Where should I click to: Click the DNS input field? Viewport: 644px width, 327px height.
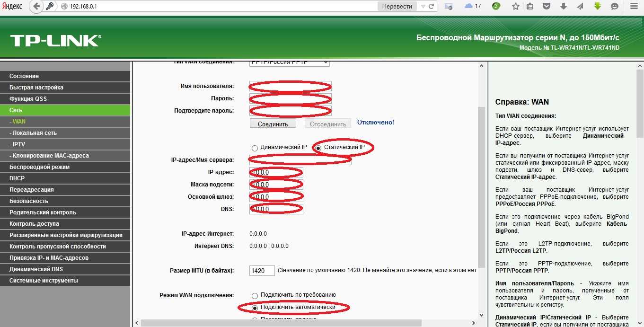point(276,209)
